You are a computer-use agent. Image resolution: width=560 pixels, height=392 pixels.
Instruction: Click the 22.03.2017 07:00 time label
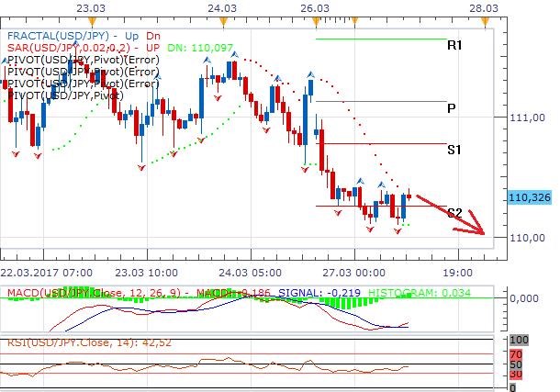click(47, 273)
